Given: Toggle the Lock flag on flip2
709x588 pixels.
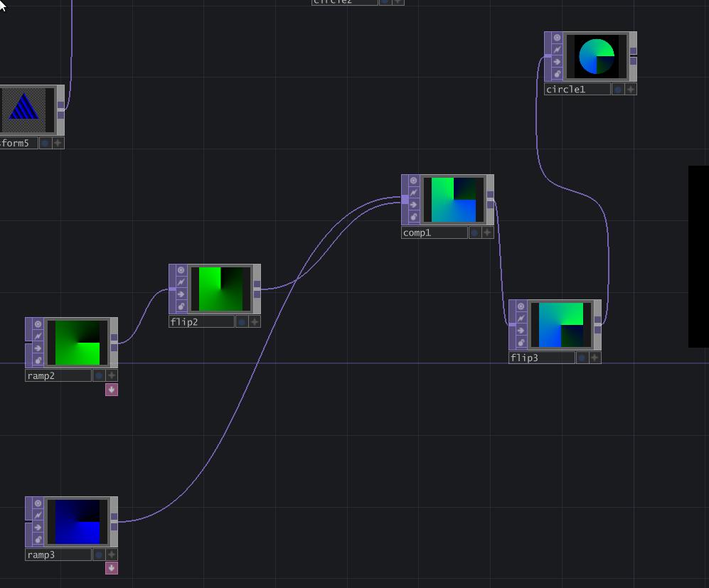Looking at the screenshot, I should point(181,306).
